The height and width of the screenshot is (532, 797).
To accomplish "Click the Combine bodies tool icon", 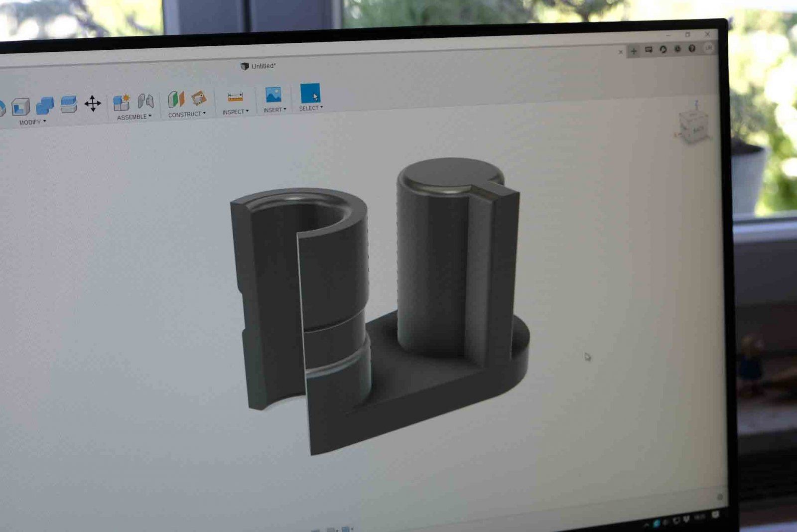I will coord(45,106).
